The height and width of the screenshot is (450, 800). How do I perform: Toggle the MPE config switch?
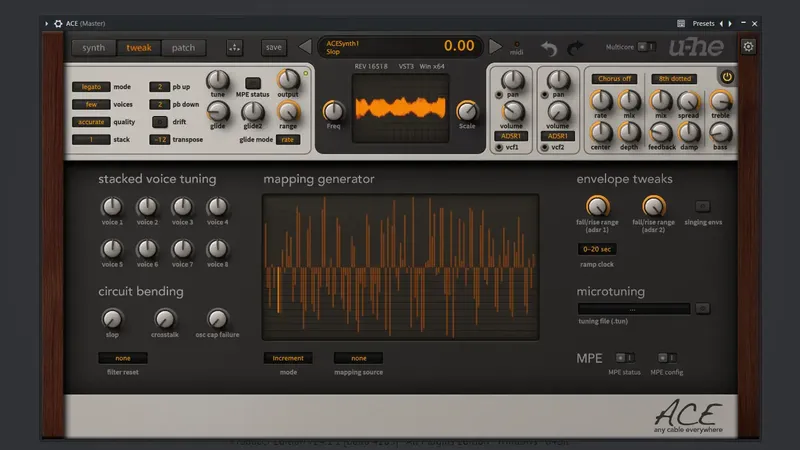pyautogui.click(x=666, y=358)
